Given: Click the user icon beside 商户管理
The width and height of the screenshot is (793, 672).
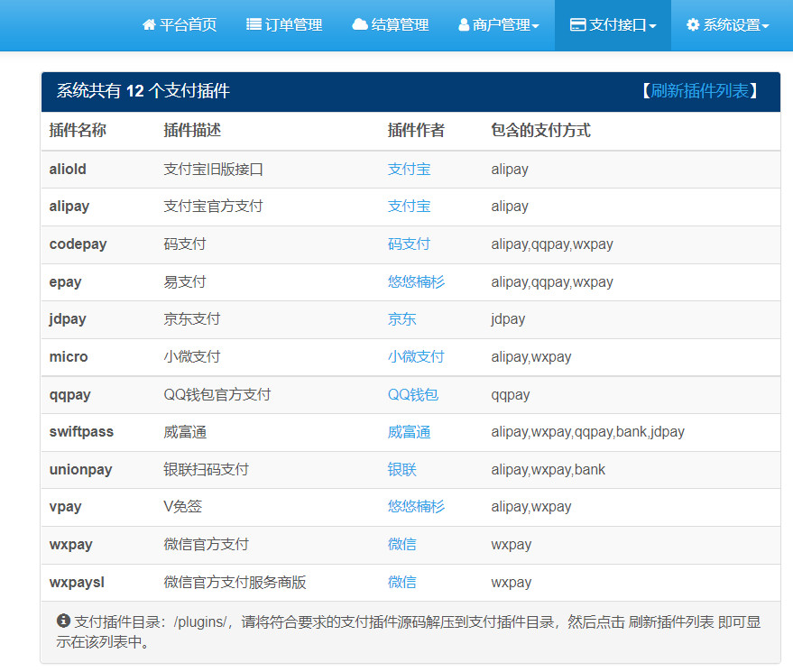Looking at the screenshot, I should pyautogui.click(x=464, y=24).
